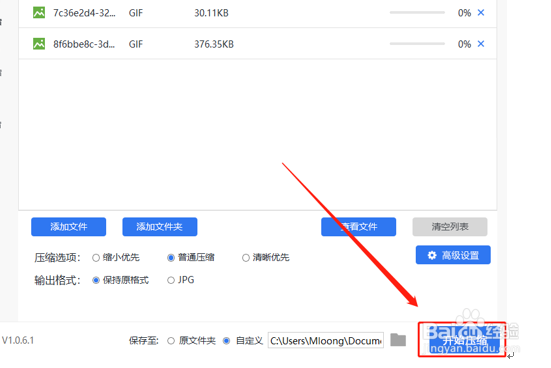
Task: Select 缩小优先 compression option
Action: 96,258
